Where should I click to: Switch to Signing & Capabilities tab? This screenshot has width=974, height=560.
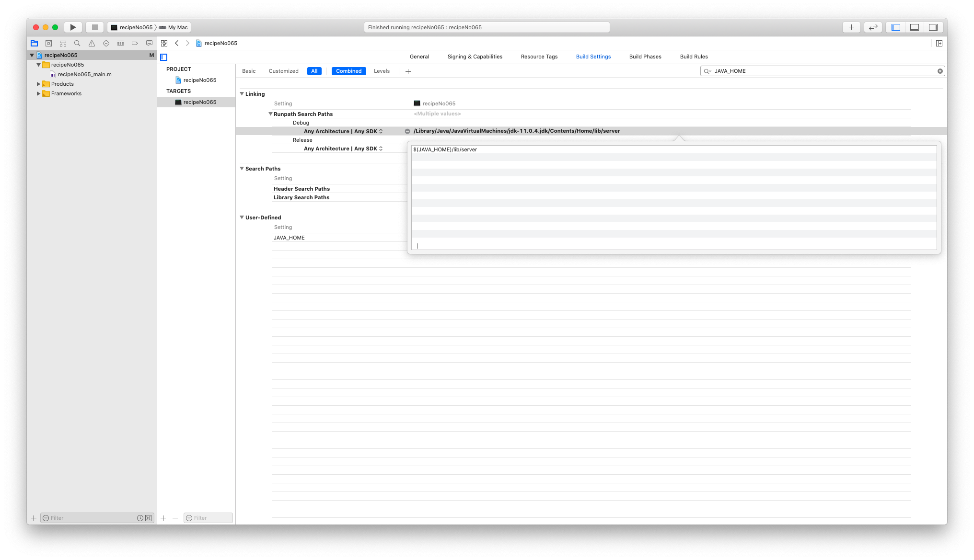pyautogui.click(x=475, y=57)
